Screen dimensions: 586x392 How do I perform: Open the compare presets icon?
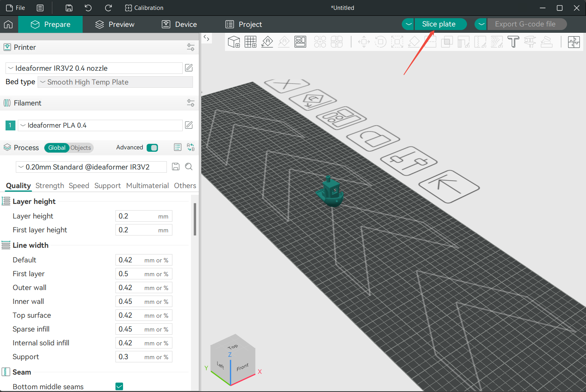click(191, 147)
